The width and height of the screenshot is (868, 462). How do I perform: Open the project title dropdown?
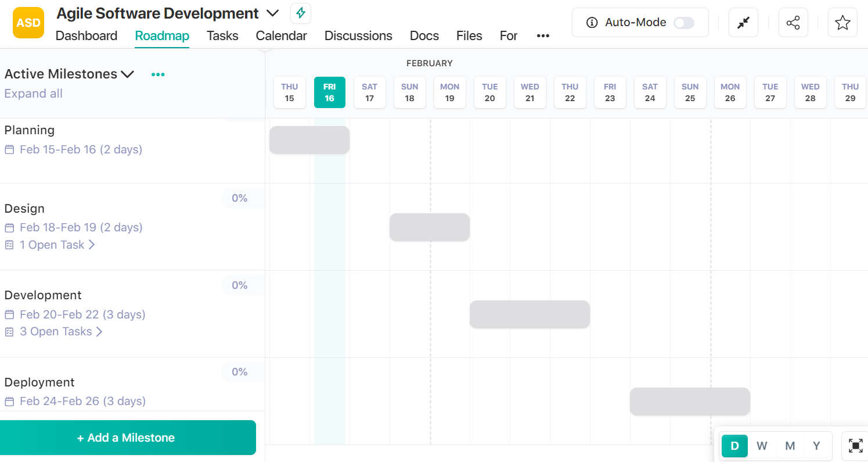272,13
